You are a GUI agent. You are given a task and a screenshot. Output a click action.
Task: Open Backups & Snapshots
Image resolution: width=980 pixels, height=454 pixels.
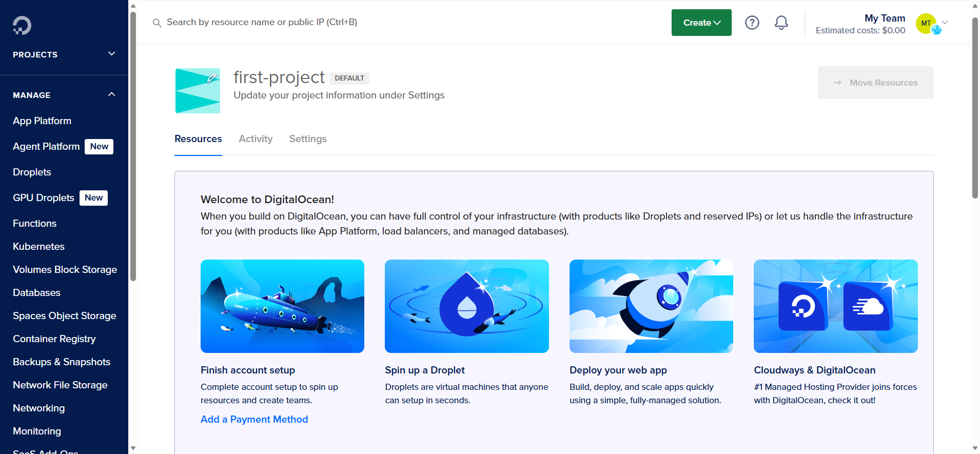62,362
